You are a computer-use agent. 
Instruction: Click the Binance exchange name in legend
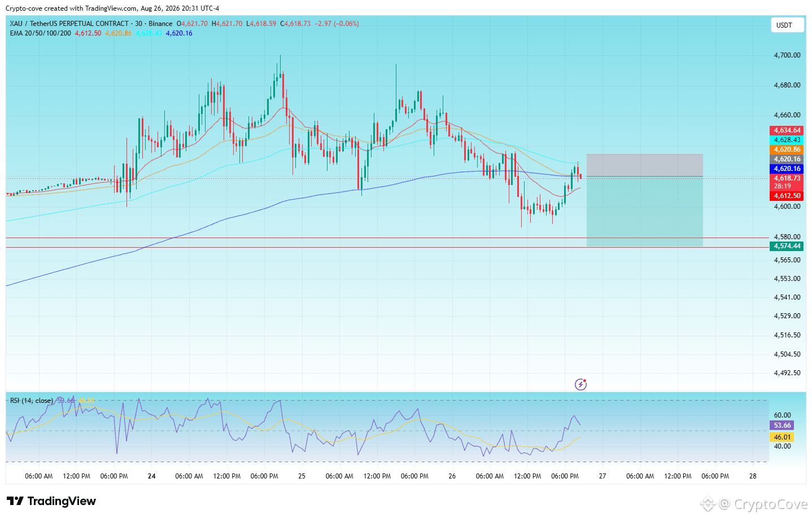(x=160, y=24)
